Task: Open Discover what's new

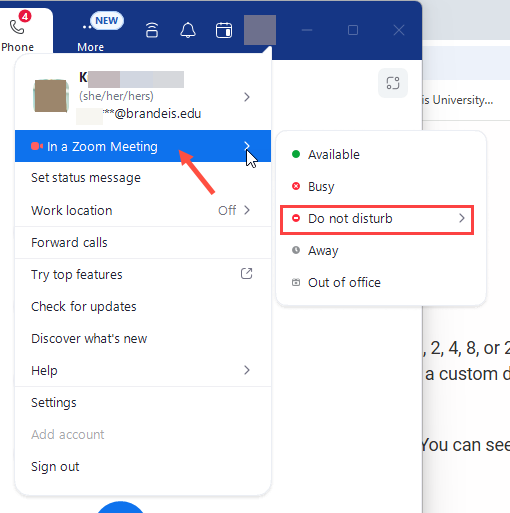Action: [x=143, y=338]
